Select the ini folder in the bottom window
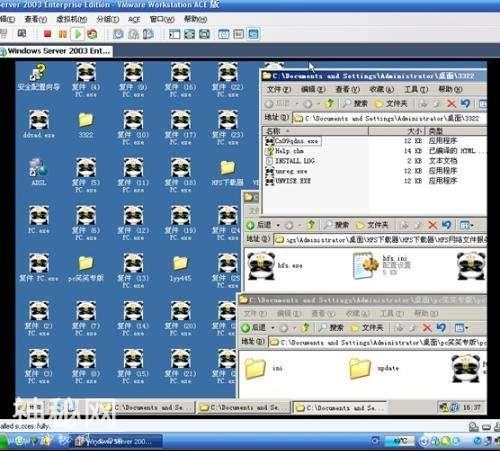 pos(255,368)
